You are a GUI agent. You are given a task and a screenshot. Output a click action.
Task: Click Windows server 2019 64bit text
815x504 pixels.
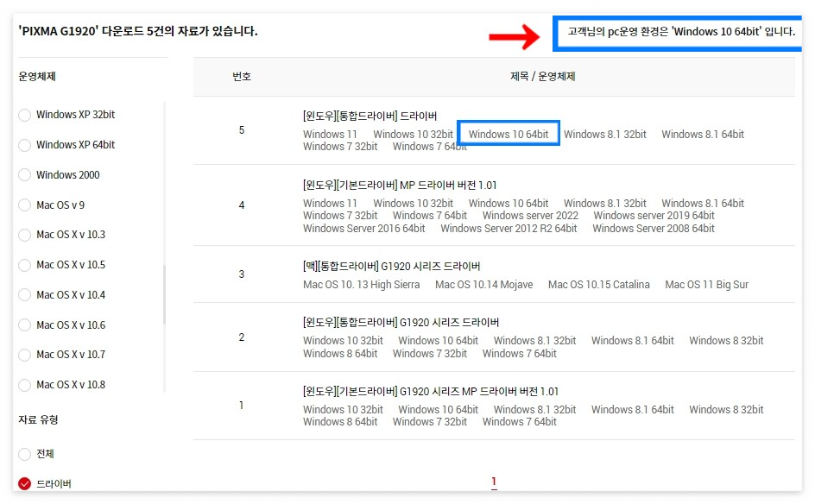(654, 216)
